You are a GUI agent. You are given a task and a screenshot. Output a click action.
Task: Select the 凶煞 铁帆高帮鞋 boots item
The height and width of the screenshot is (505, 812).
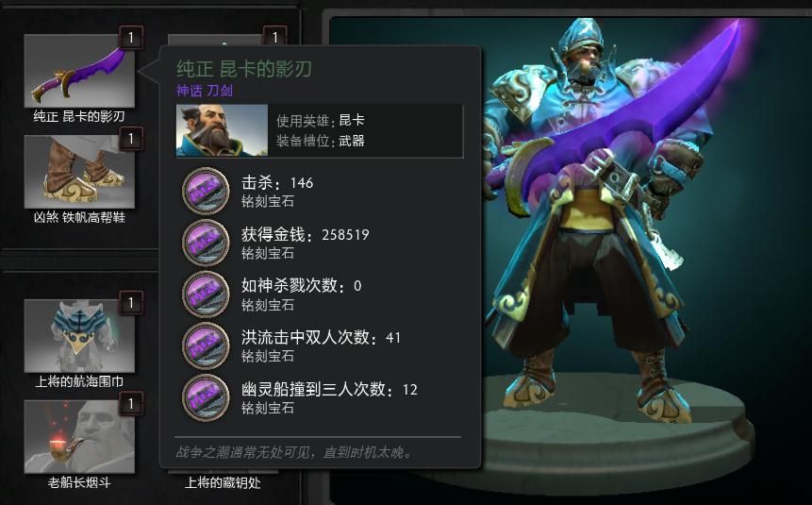79,172
